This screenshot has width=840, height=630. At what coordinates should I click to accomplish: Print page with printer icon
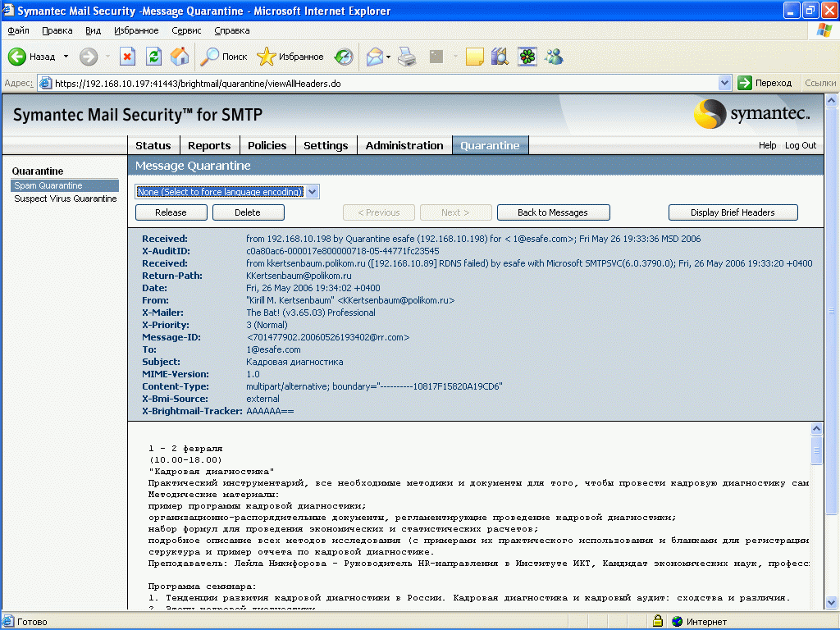coord(407,57)
